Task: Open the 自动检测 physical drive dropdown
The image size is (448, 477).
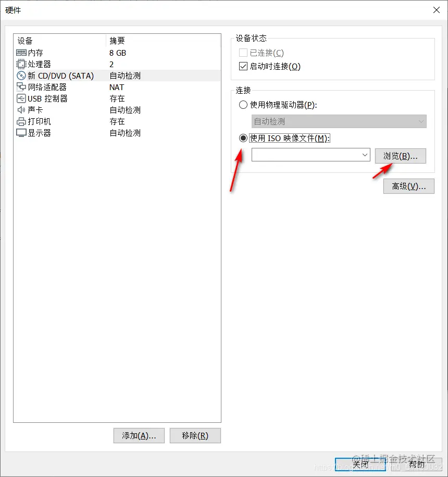Action: coord(339,121)
